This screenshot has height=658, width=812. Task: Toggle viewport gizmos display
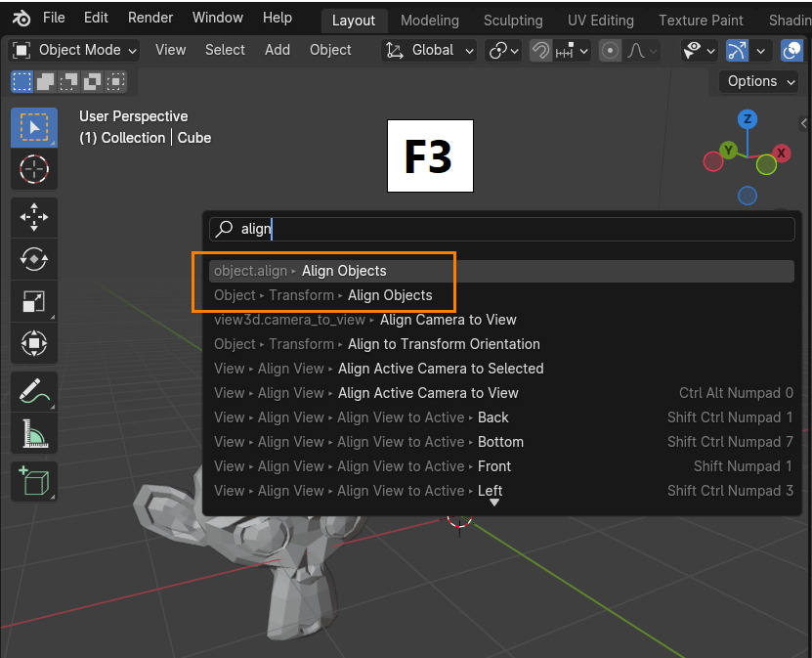pos(737,51)
